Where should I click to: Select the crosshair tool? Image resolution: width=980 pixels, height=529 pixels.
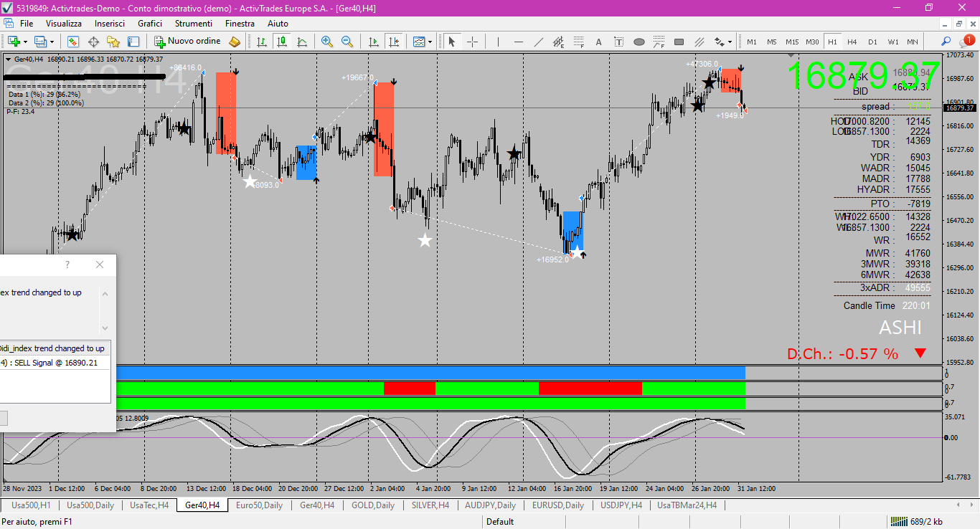[473, 42]
